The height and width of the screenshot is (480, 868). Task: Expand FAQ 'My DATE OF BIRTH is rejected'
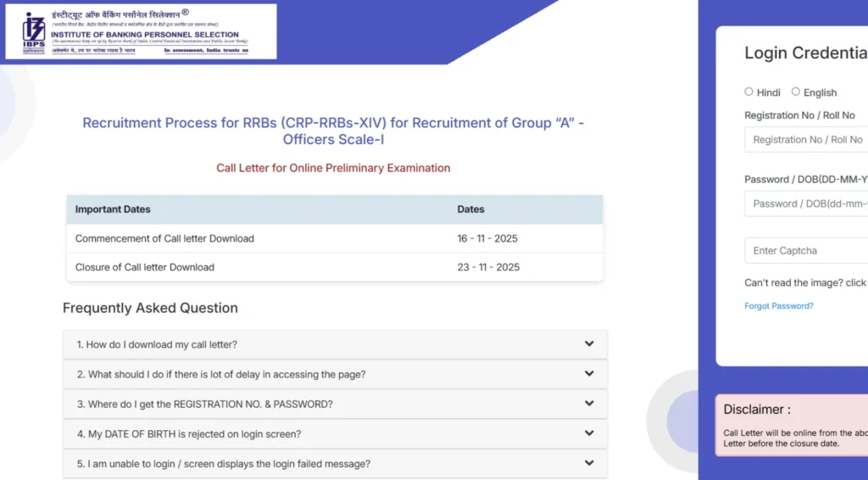coord(336,434)
